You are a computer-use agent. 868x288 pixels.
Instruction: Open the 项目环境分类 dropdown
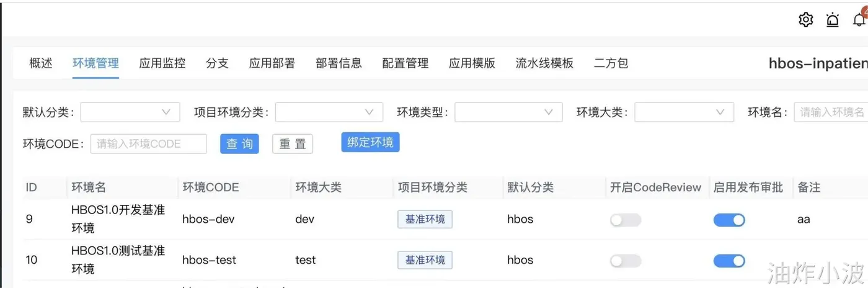329,112
